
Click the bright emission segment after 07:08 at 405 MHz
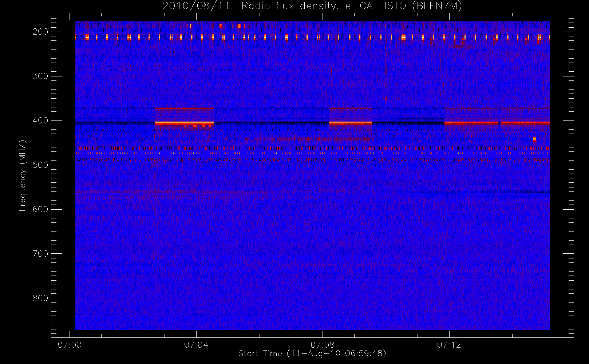[351, 123]
